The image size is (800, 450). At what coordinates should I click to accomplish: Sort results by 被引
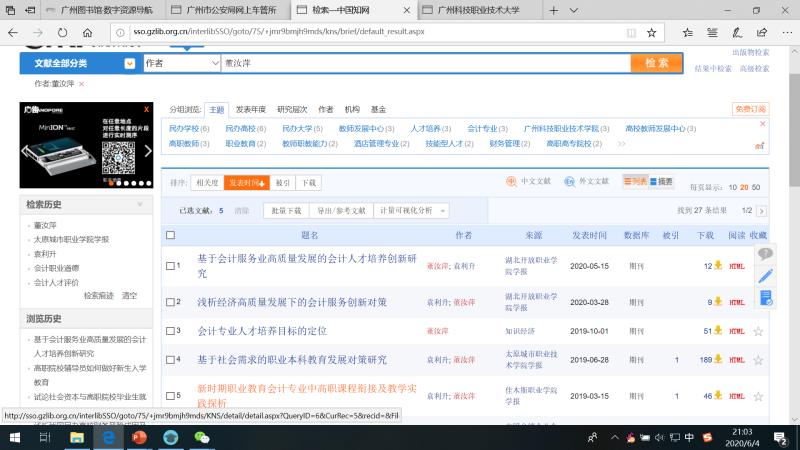coord(283,183)
